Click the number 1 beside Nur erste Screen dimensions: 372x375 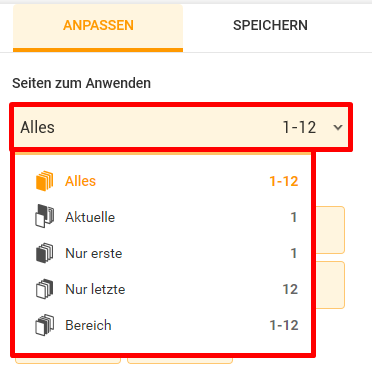[294, 253]
